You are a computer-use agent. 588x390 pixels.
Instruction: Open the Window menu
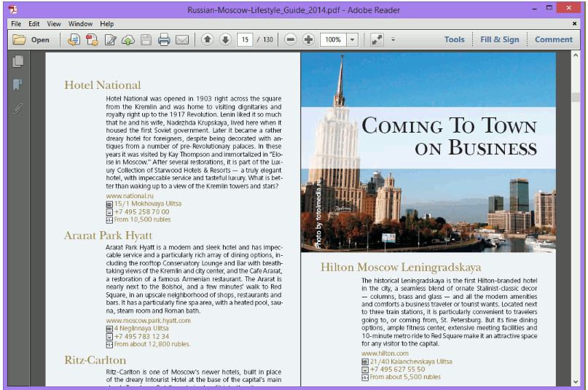click(x=80, y=24)
